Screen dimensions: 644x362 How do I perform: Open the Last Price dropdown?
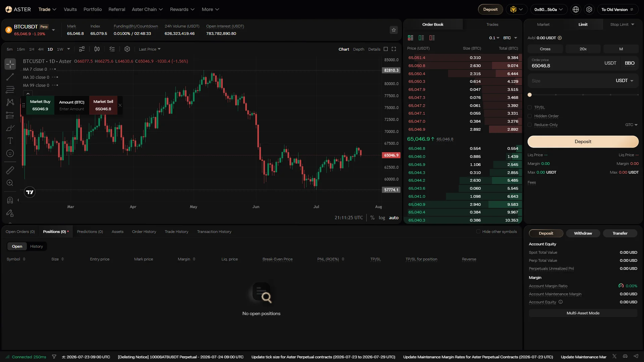pos(150,49)
